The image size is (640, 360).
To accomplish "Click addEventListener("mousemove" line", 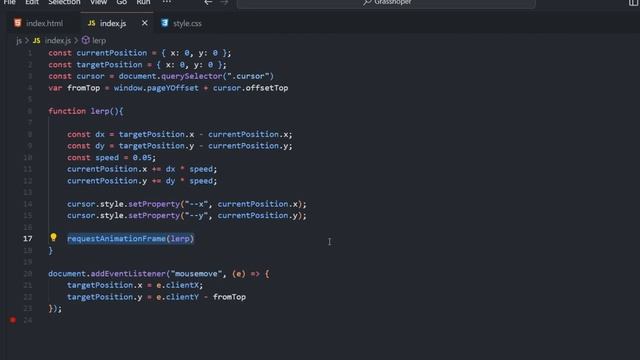I will point(159,274).
